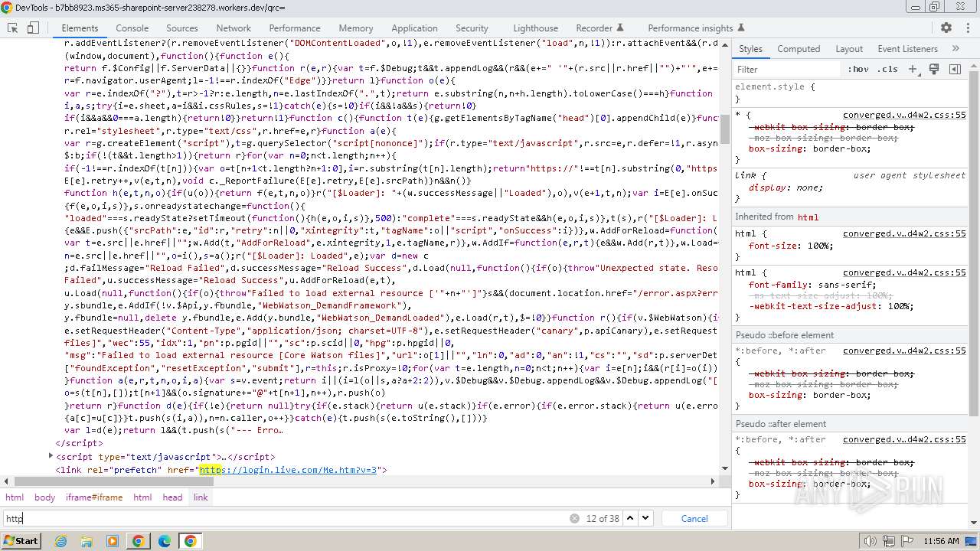This screenshot has height=551, width=980.
Task: Open the Recorder tab
Action: (599, 28)
